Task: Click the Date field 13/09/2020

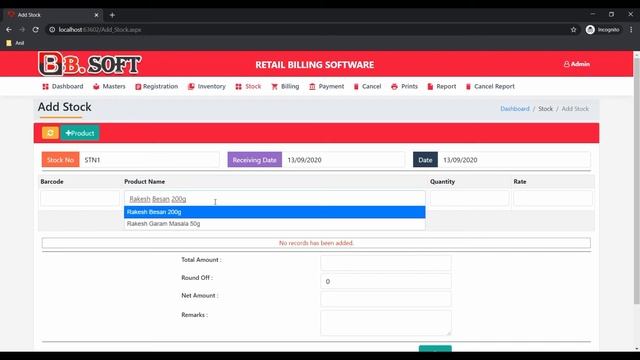Action: 514,160
